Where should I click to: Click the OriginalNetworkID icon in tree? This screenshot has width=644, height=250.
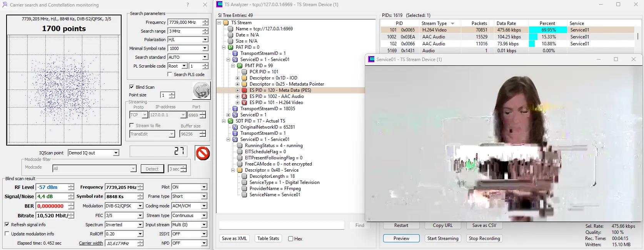pyautogui.click(x=235, y=127)
